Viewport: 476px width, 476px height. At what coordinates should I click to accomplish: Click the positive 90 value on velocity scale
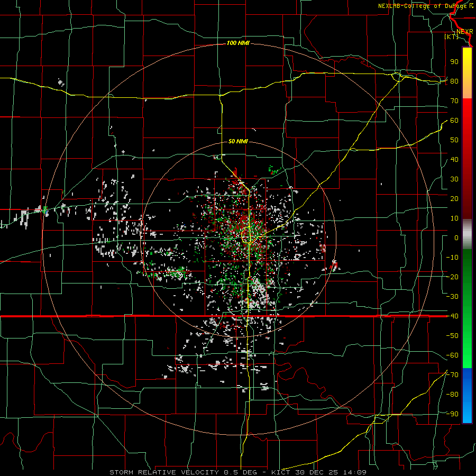pos(454,62)
